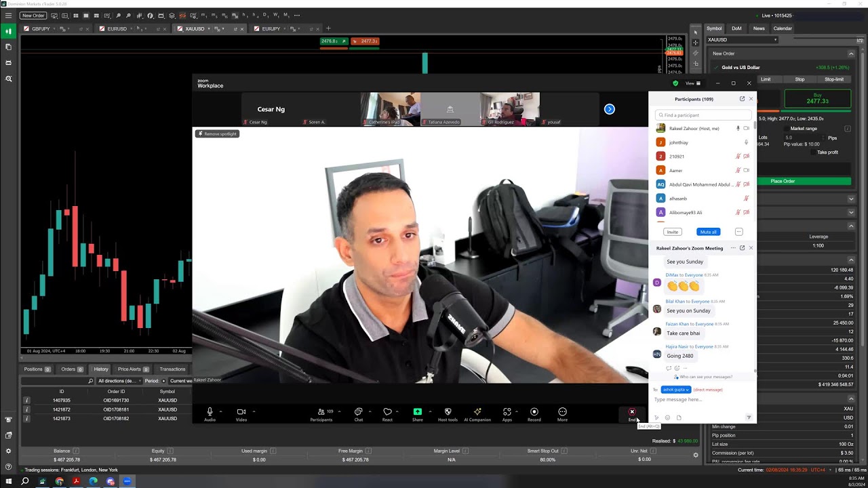This screenshot has width=868, height=488.
Task: Click the Find a participant search field
Action: point(703,115)
